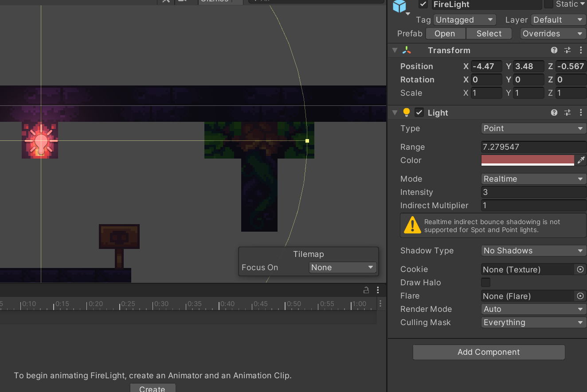Edit Position Z field
Viewport: 587px width, 392px height.
571,66
